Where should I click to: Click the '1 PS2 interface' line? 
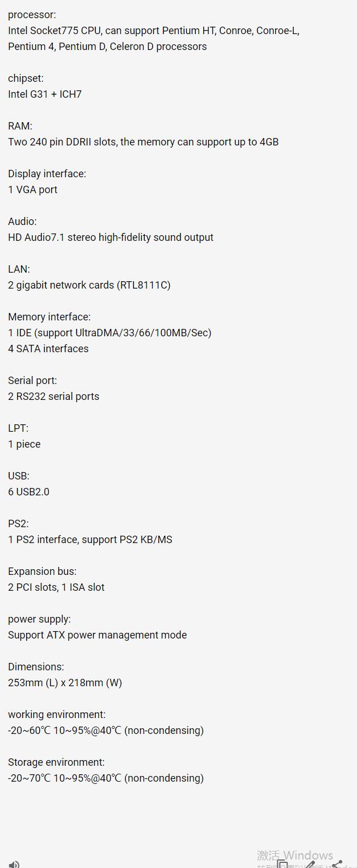click(90, 540)
